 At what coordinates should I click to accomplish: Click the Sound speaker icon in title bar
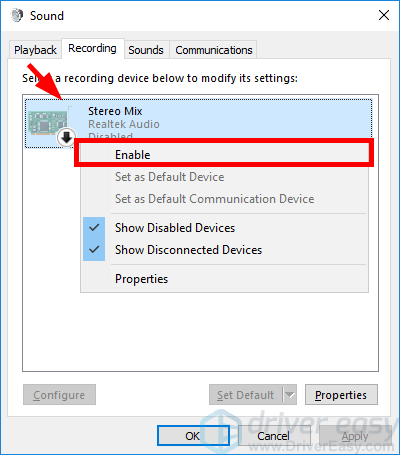click(x=17, y=15)
